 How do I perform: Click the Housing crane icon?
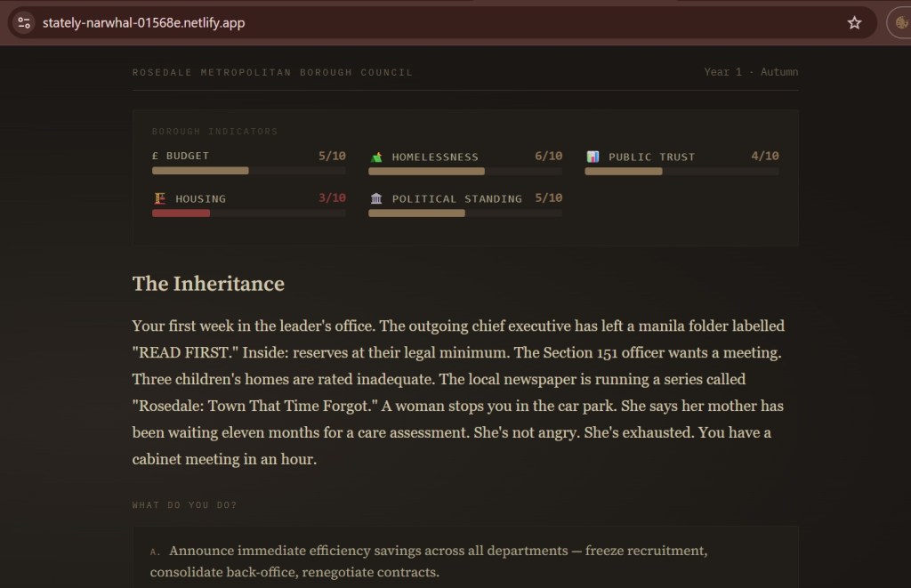tap(160, 198)
